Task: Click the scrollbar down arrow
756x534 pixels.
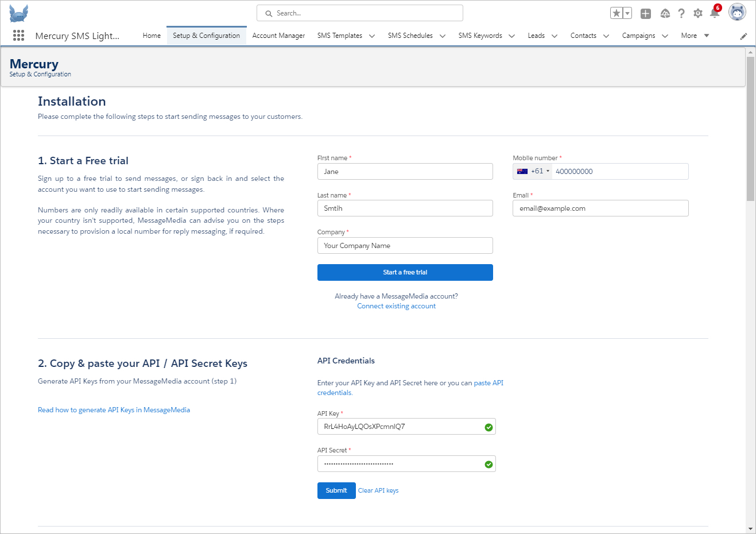Action: [750, 529]
